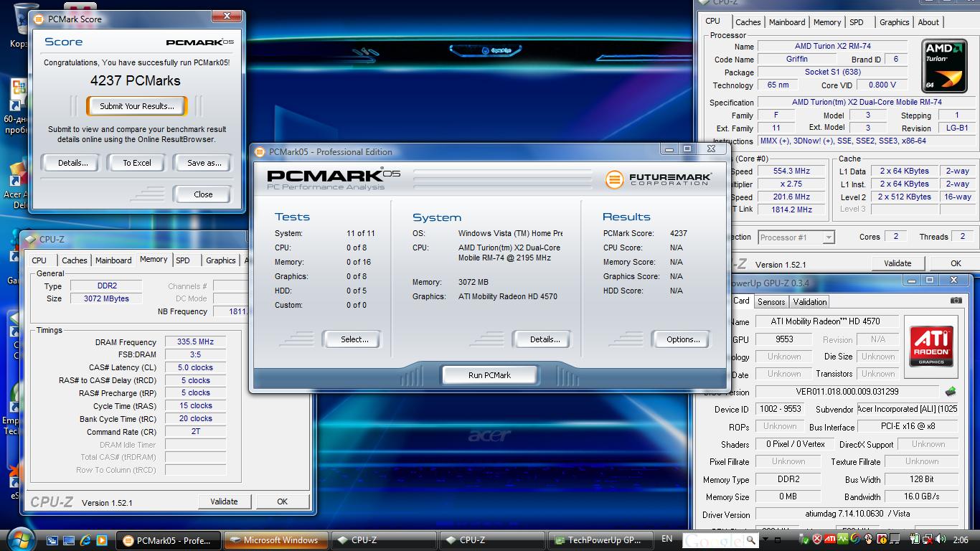Open the Windows Start orb

point(20,539)
